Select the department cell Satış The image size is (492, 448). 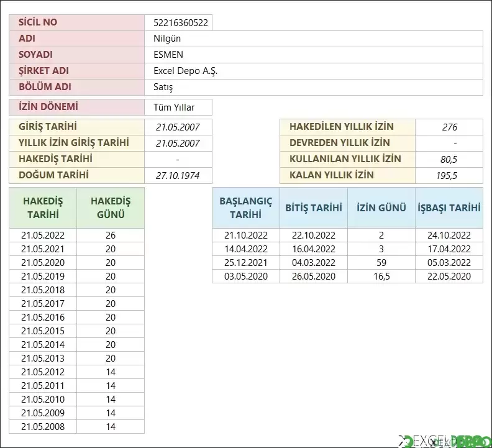click(x=314, y=87)
